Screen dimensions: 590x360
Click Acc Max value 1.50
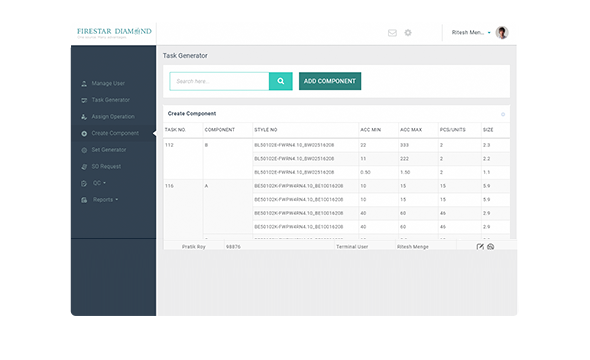(x=405, y=172)
